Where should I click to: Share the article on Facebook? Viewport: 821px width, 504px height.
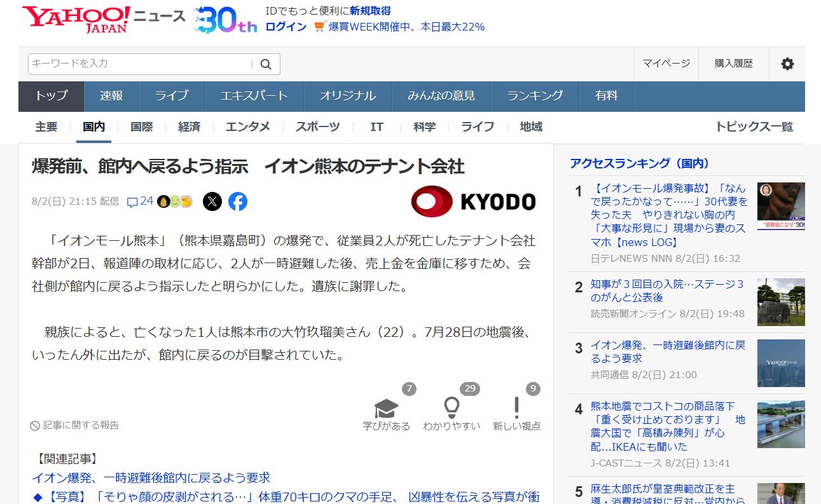(238, 201)
